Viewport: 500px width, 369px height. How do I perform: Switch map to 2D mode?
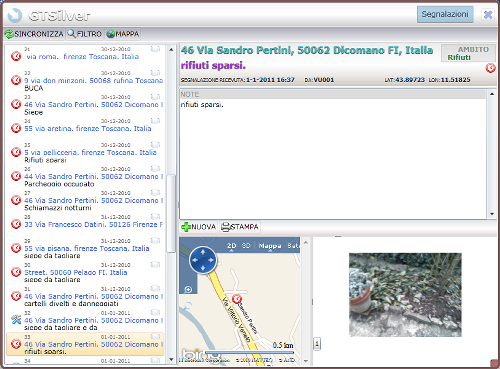pos(232,246)
